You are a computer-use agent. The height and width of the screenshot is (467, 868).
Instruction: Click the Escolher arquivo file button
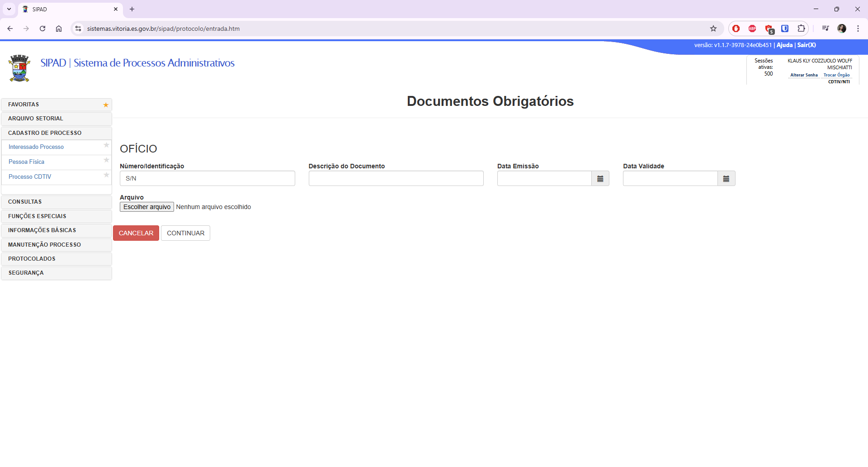point(147,207)
